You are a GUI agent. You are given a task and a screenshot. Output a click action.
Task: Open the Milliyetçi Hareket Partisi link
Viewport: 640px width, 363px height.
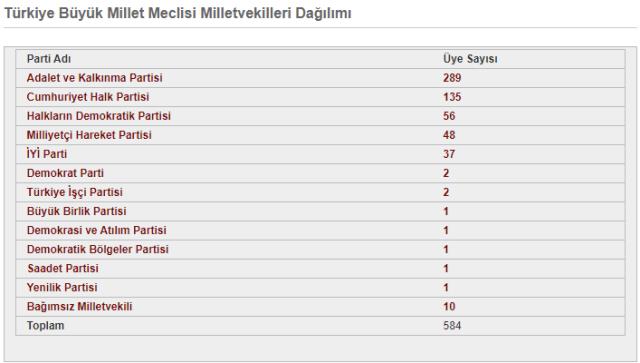(x=89, y=135)
